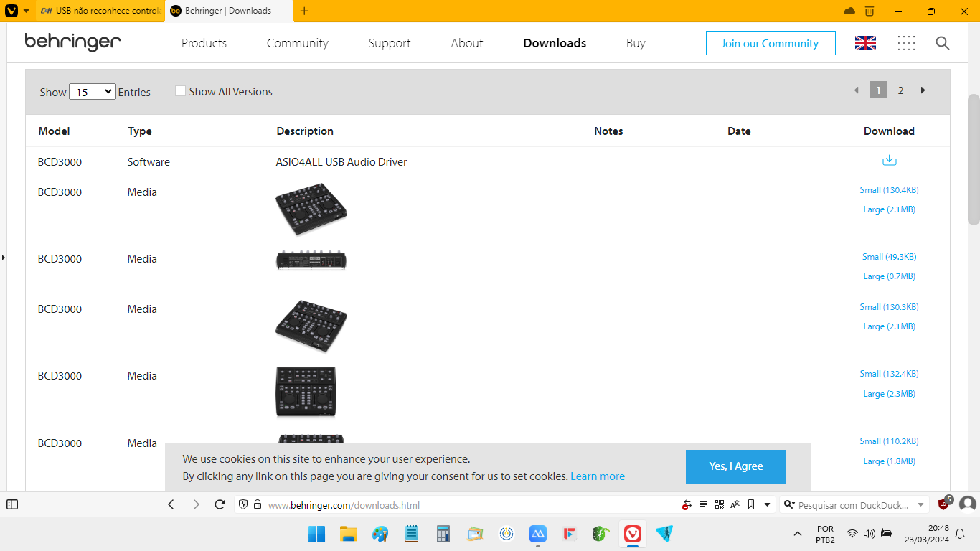Open the About menu
This screenshot has height=551, width=980.
click(x=467, y=43)
